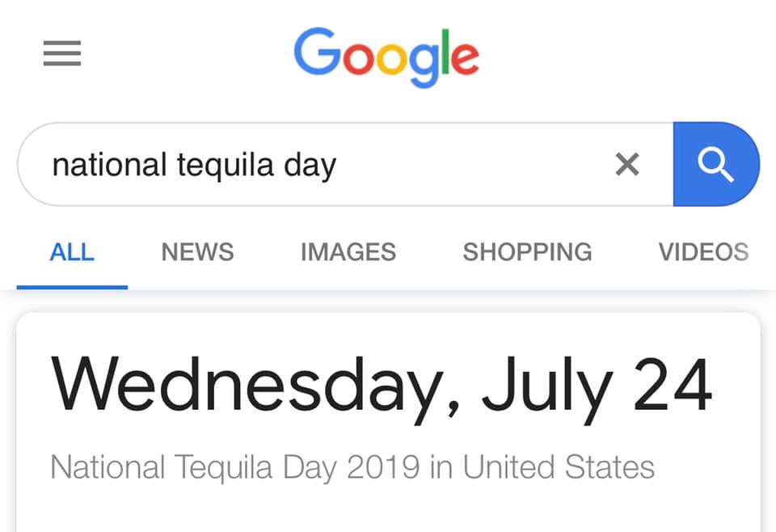This screenshot has width=776, height=532.
Task: Select the ALL results tab
Action: (72, 252)
